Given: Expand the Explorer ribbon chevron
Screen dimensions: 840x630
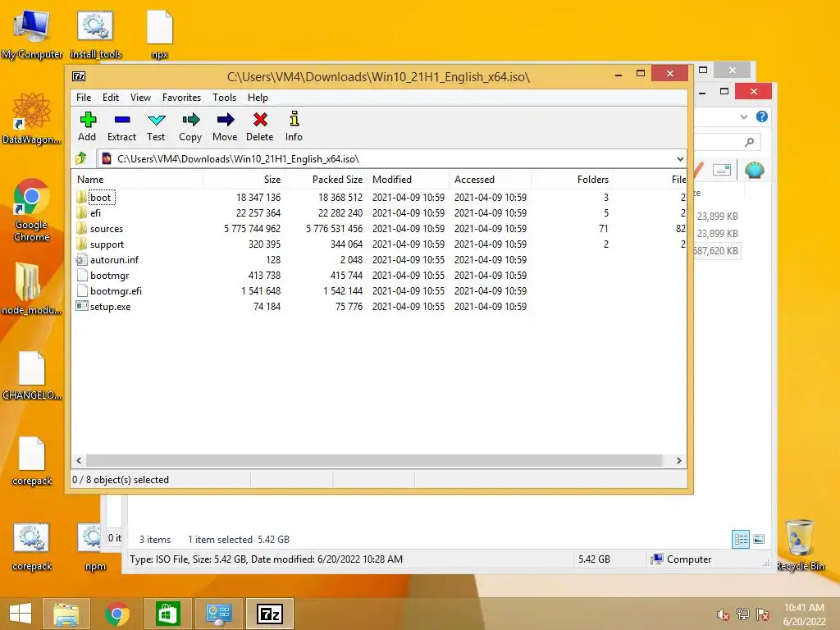Looking at the screenshot, I should [x=743, y=116].
